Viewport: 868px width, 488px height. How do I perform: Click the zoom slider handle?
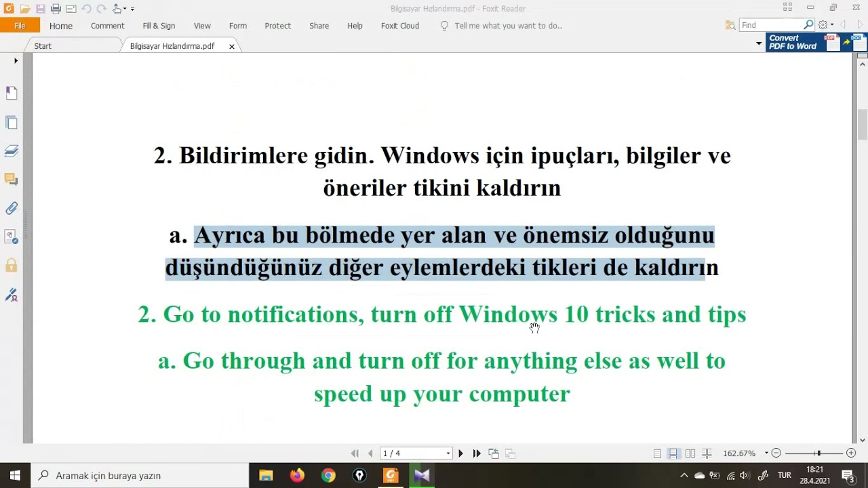[818, 453]
